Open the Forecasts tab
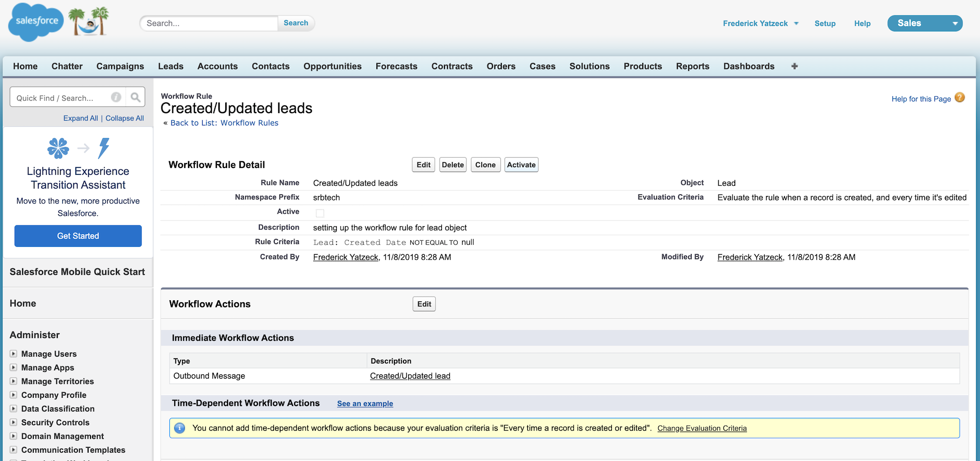The height and width of the screenshot is (461, 980). tap(397, 66)
